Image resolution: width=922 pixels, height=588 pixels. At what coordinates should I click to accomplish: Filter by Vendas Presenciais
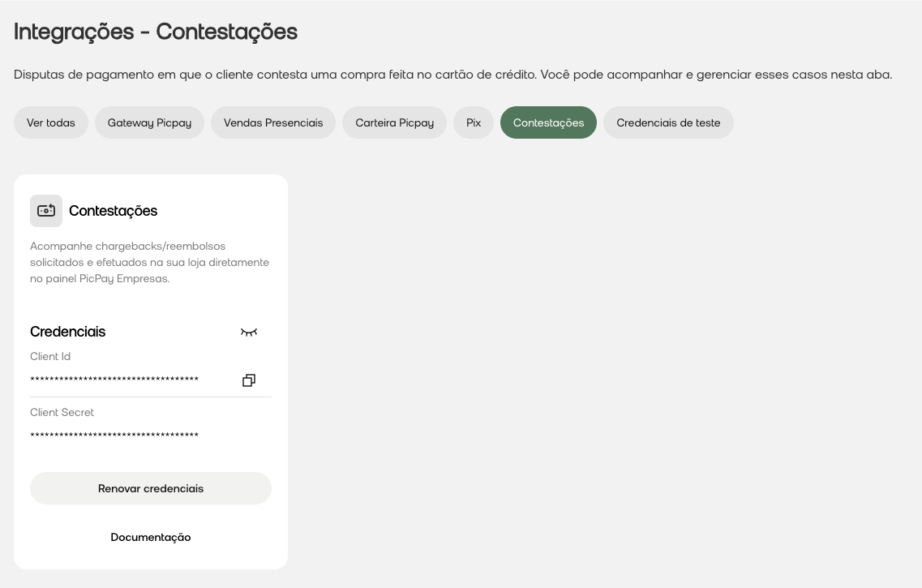(x=272, y=122)
